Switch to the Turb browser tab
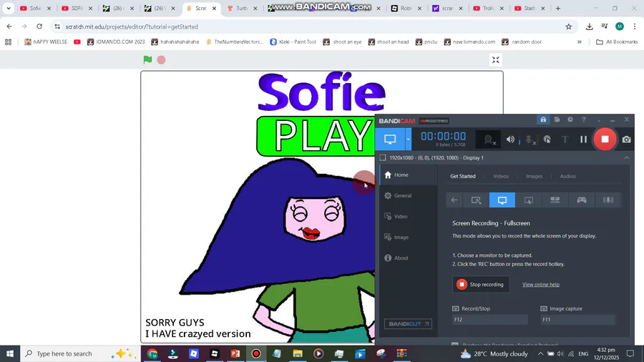The height and width of the screenshot is (362, 644). tap(242, 8)
